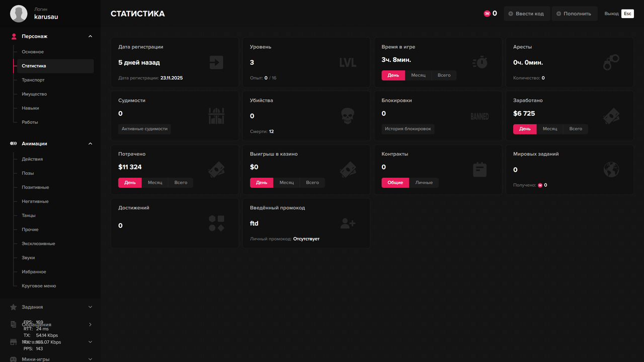644x362 pixels.
Task: Click the user avatar icon
Action: click(x=19, y=14)
